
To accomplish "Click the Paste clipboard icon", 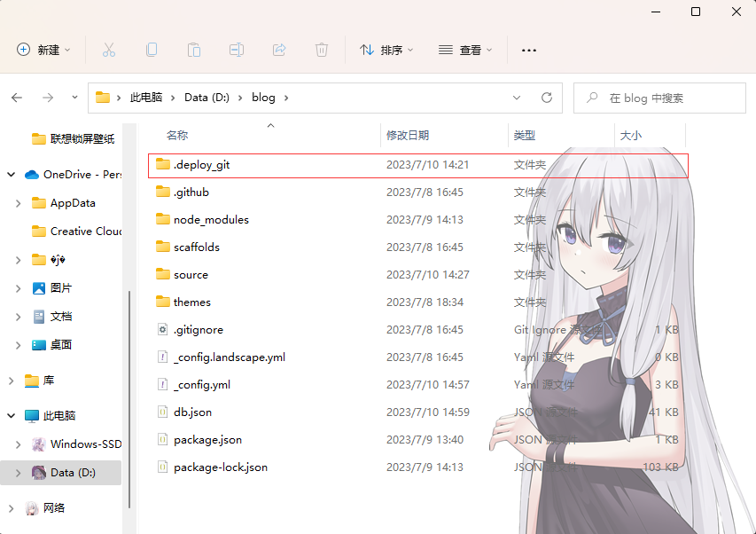I will (x=194, y=50).
